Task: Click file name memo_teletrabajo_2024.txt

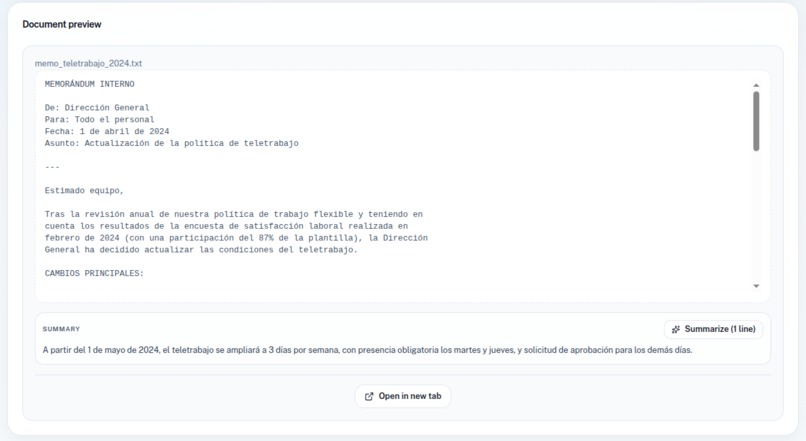Action: (88, 63)
